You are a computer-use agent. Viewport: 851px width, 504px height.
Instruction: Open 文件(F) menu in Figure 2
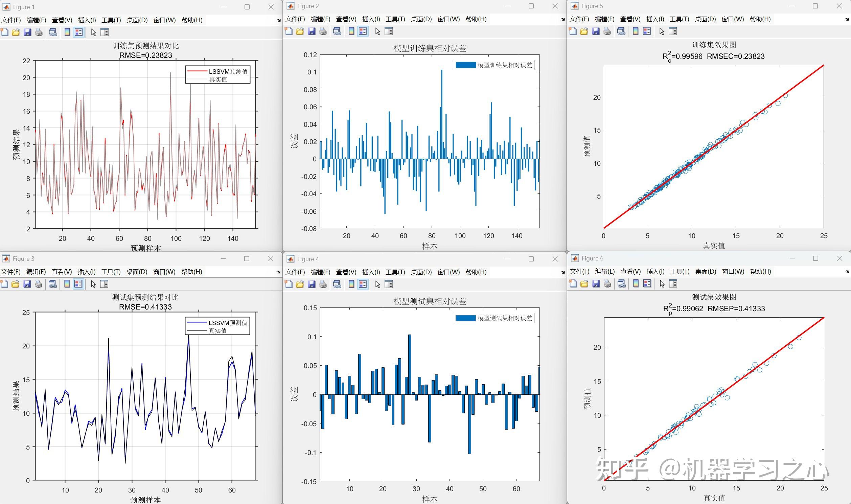point(295,19)
